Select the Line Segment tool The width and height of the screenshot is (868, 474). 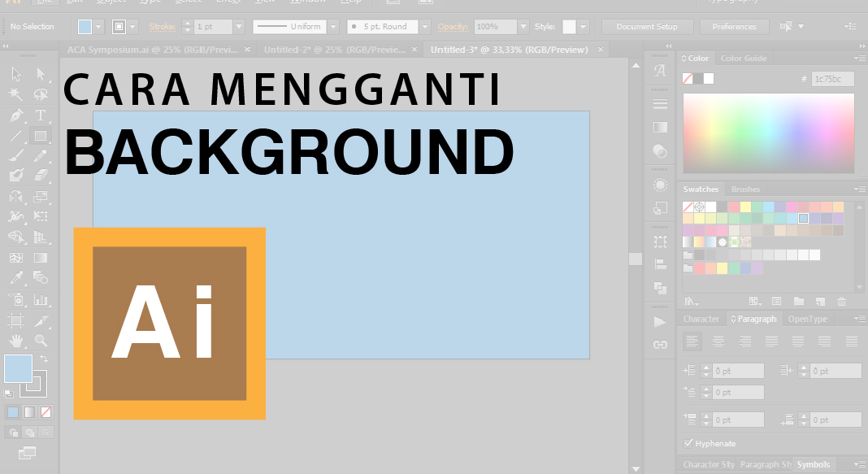(x=16, y=136)
